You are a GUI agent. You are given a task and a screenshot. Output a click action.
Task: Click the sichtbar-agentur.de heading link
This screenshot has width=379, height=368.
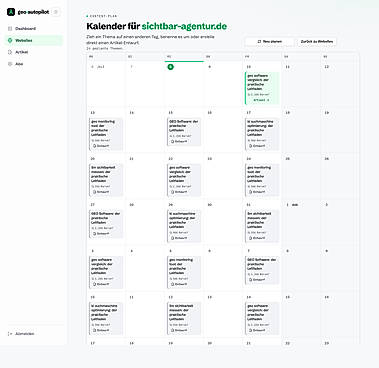[184, 26]
